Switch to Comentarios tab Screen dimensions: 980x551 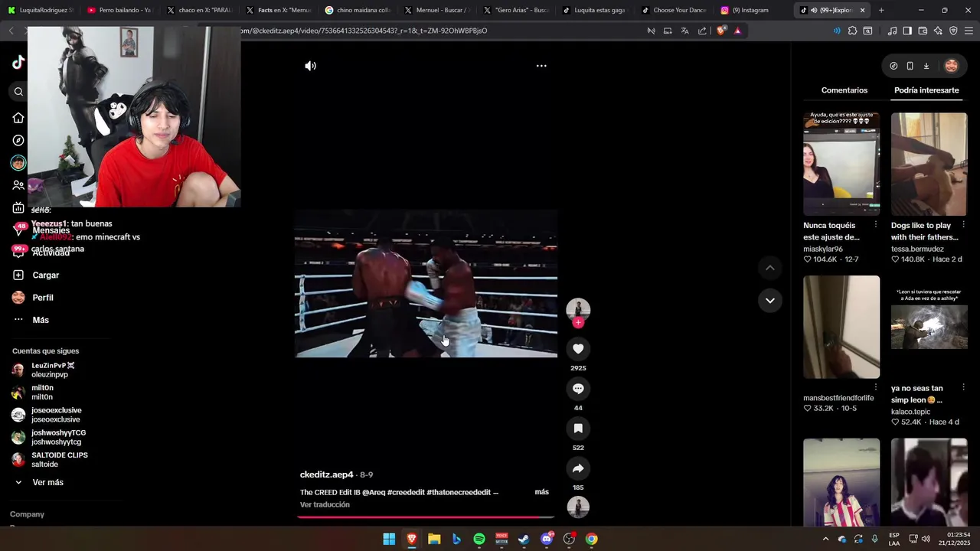844,90
